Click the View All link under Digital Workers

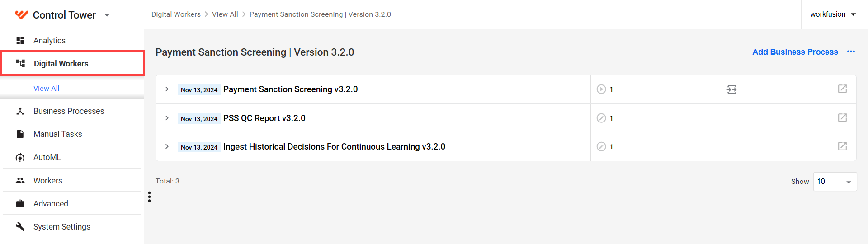click(x=47, y=89)
